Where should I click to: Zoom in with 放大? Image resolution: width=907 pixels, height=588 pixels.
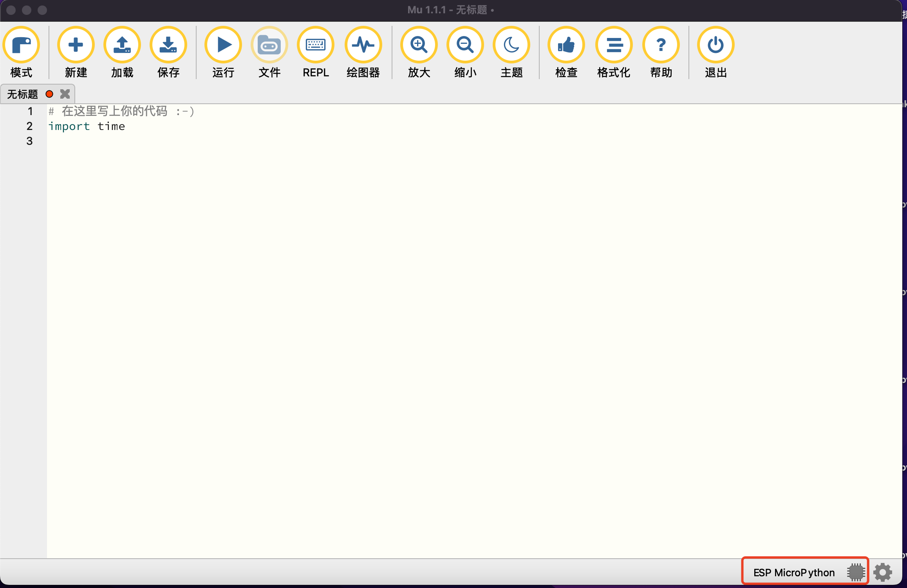coord(419,52)
